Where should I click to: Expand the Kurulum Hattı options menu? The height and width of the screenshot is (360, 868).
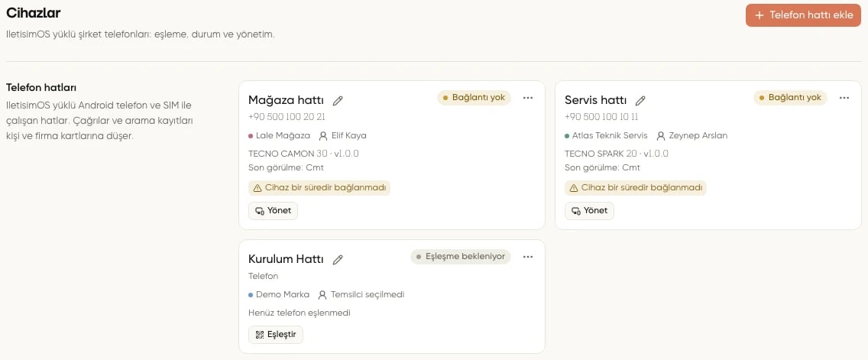527,256
